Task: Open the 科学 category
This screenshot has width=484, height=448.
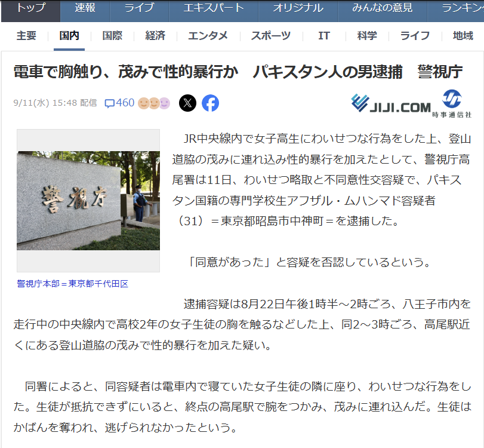Action: (367, 36)
